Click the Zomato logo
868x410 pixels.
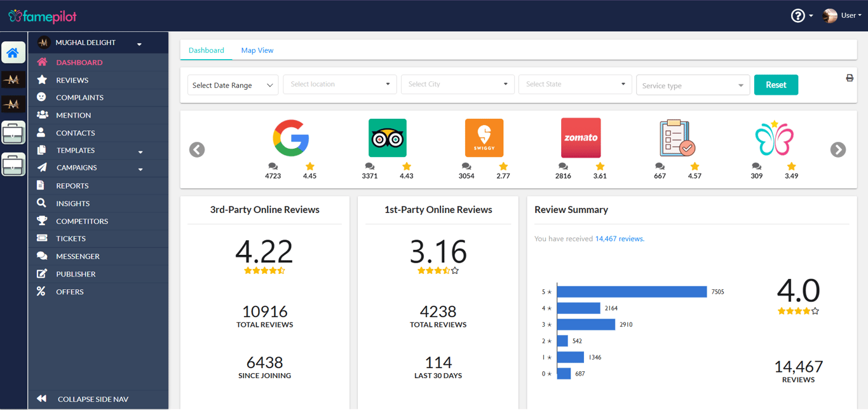(581, 137)
